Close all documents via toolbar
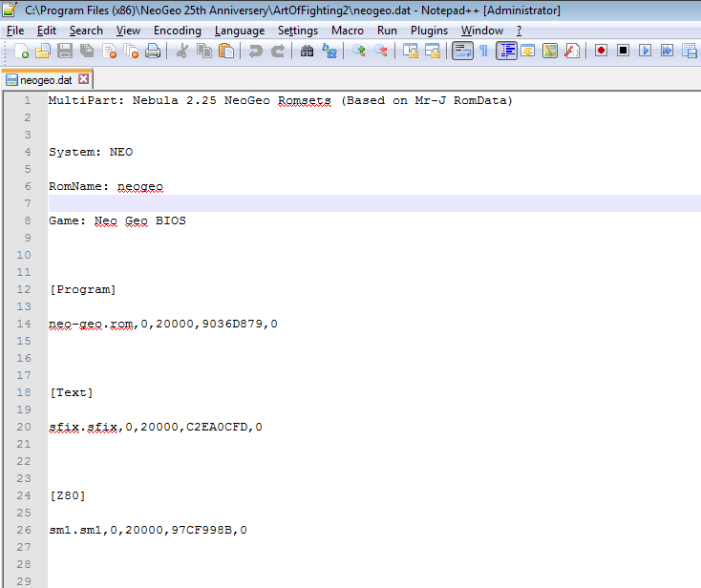701x588 pixels. coord(131,51)
